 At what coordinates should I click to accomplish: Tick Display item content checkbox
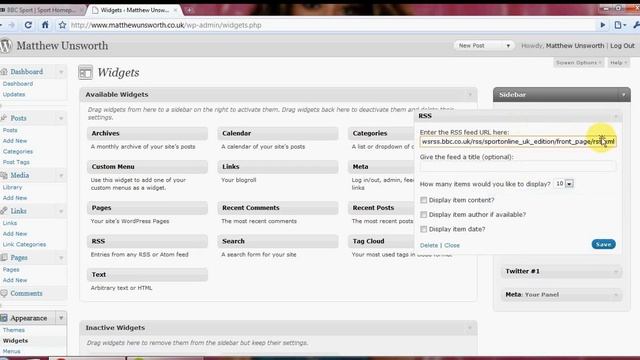click(424, 200)
